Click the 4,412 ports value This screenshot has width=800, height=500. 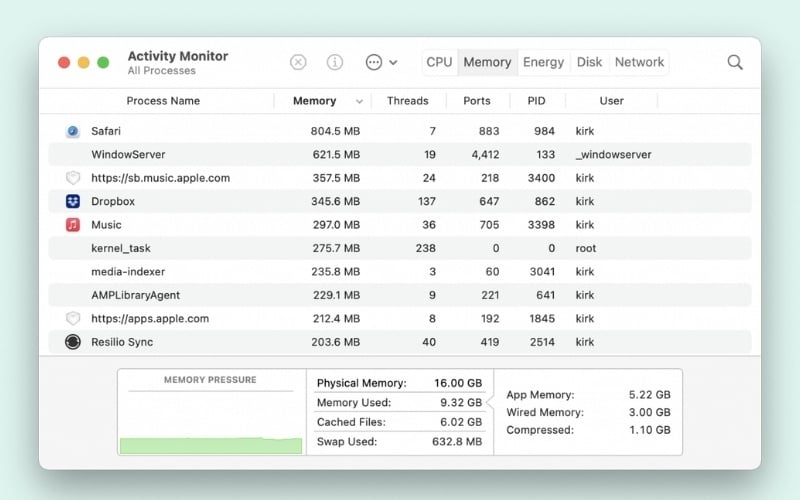(x=485, y=155)
